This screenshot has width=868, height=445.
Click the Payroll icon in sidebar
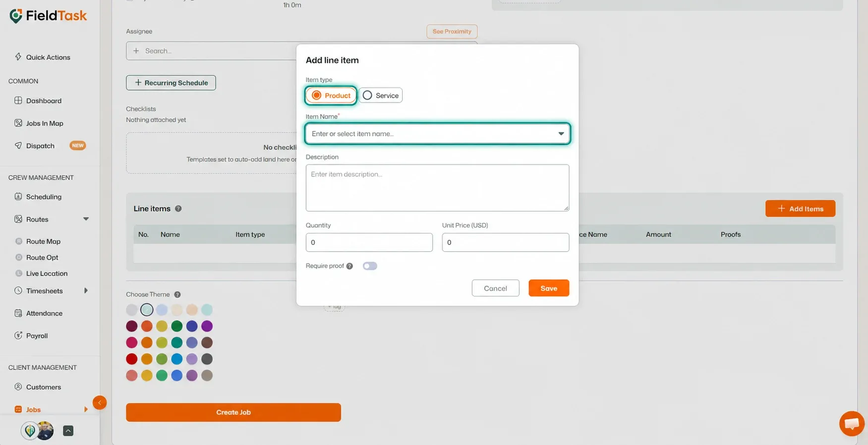pos(18,335)
